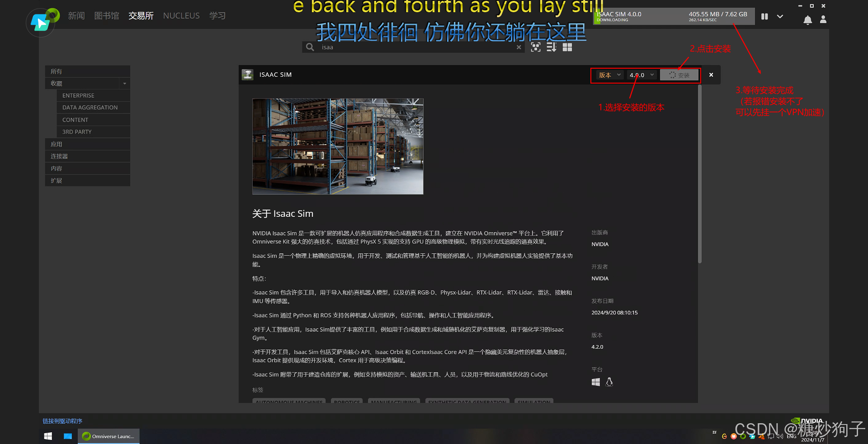Click the Linux platform icon
Screen dimensions: 868x444
point(609,382)
